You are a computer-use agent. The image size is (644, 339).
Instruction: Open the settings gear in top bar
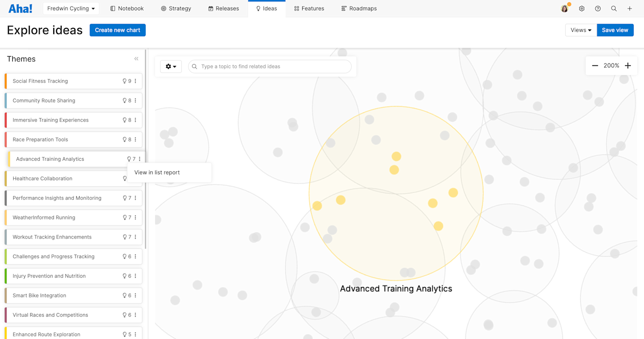click(x=582, y=8)
